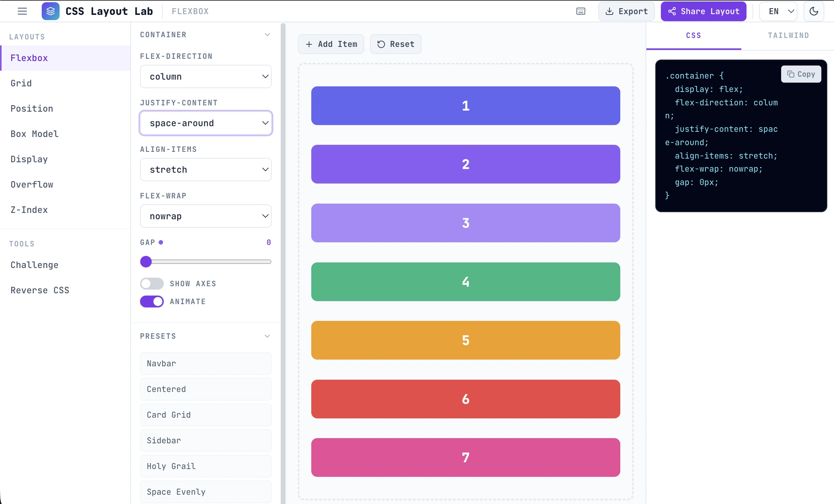Open the keyboard shortcuts icon

pos(580,11)
